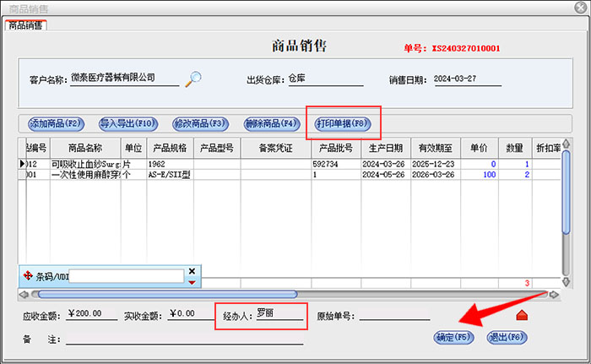Click the 打印单据(F8) button
The width and height of the screenshot is (591, 364).
(344, 123)
